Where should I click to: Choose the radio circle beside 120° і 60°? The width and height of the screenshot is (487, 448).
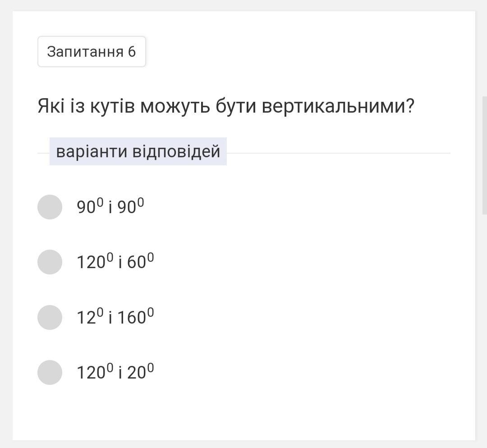[x=50, y=262]
